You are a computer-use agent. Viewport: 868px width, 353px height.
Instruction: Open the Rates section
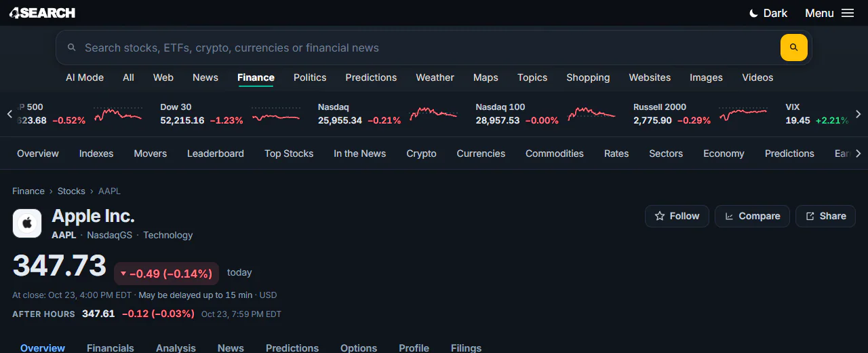point(616,153)
